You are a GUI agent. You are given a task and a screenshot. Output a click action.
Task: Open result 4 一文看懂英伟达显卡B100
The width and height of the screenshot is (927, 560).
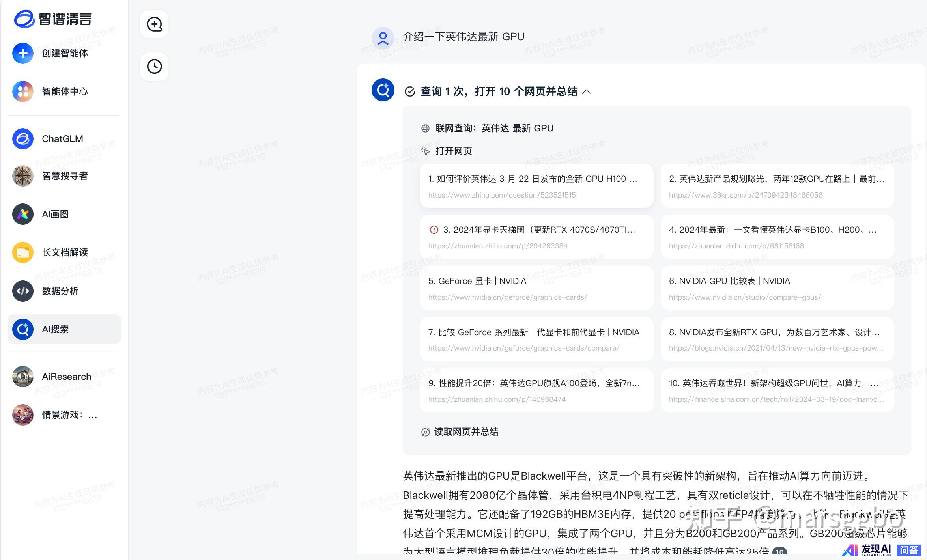click(x=777, y=237)
